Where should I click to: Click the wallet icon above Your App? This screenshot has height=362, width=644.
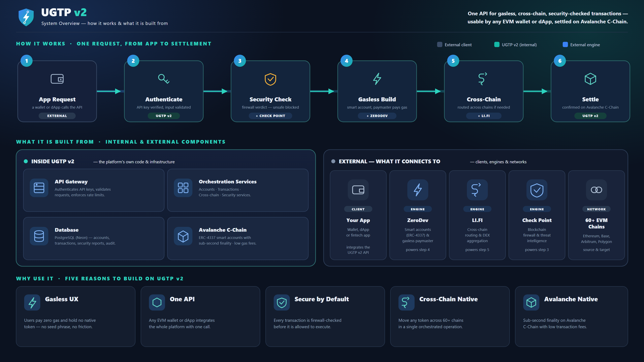coord(358,190)
